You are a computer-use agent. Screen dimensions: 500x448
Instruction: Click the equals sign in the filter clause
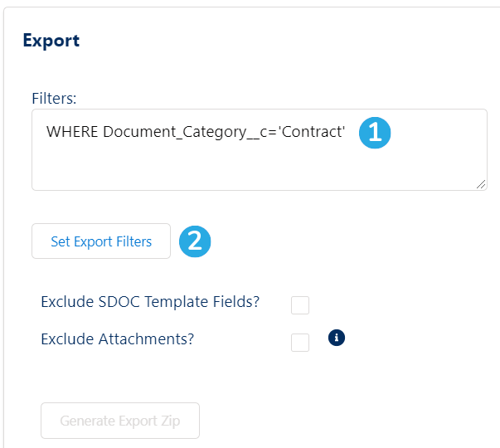point(274,133)
